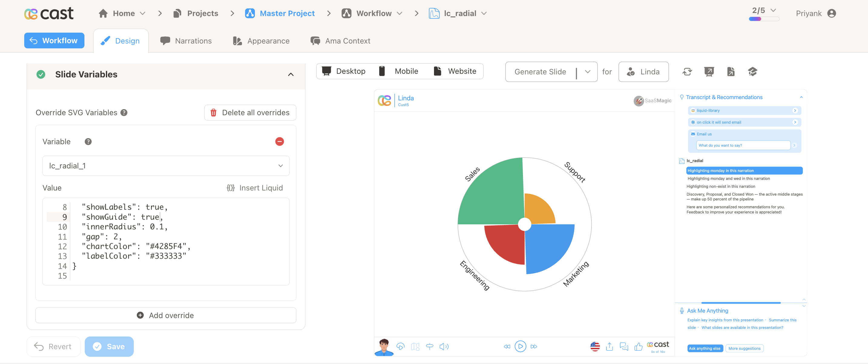Click the US flag language icon
The image size is (868, 364).
click(x=595, y=346)
